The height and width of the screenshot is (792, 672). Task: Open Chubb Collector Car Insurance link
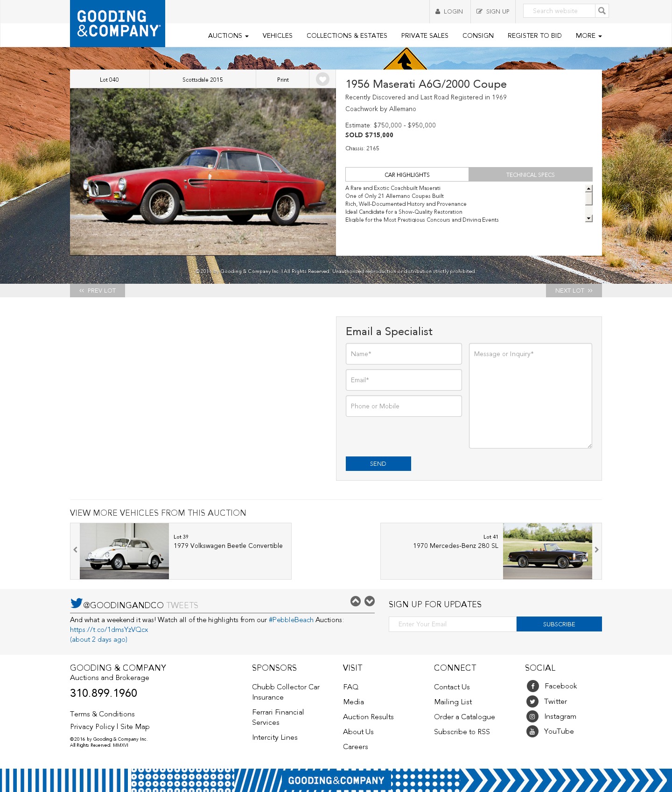[x=286, y=692]
